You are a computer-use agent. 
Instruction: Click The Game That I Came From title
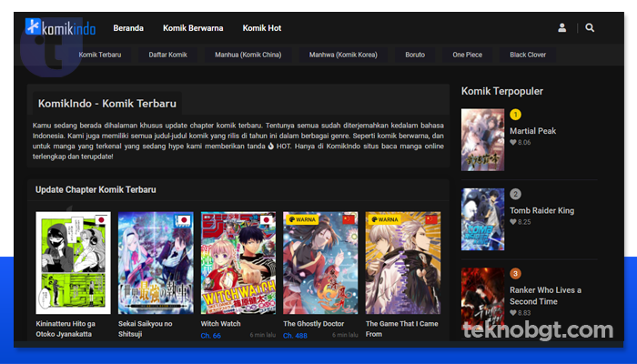tap(402, 329)
